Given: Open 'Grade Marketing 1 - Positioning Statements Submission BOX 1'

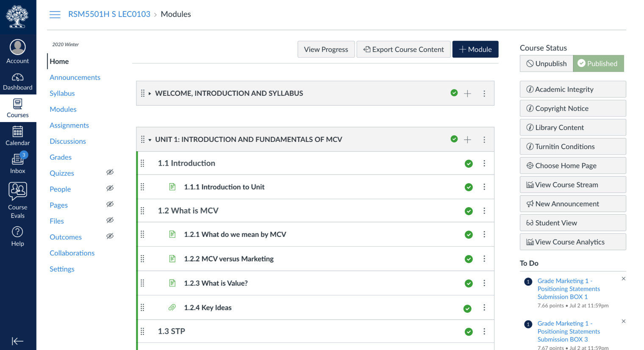Looking at the screenshot, I should (x=569, y=289).
